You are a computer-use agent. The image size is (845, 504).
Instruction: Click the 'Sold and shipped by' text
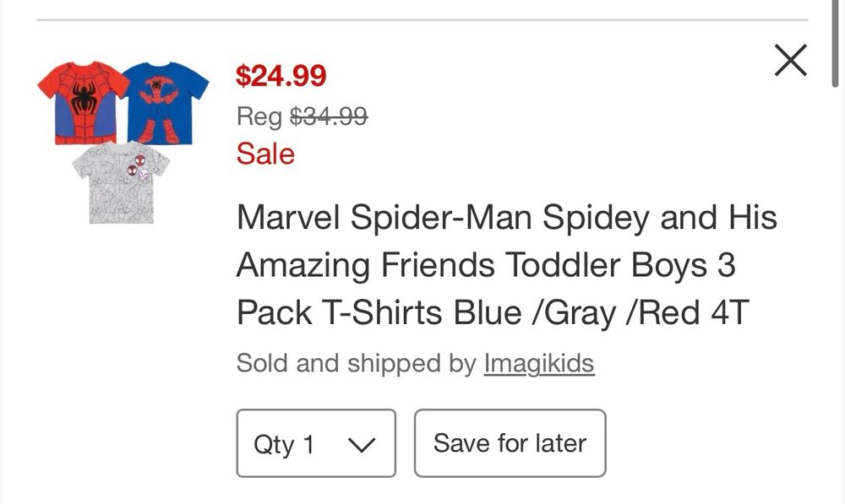(x=355, y=363)
